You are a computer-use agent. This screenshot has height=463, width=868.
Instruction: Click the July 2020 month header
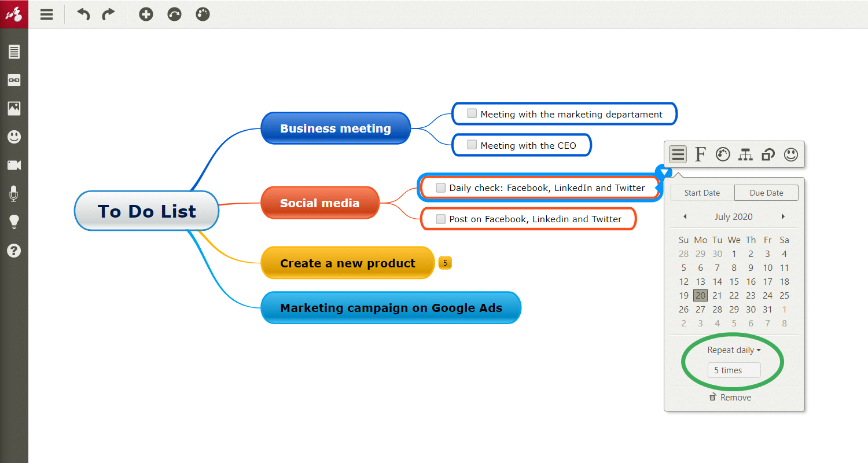point(734,217)
